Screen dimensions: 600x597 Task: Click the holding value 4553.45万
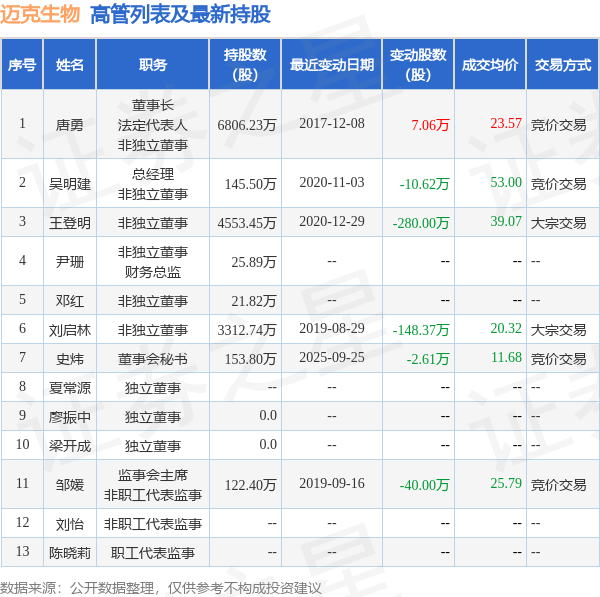pos(247,223)
